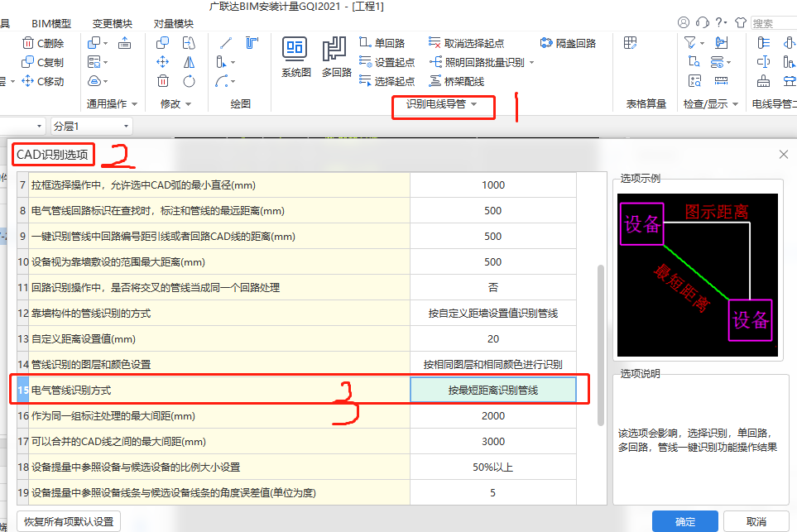Select the mirror tool in 修改 group
The width and height of the screenshot is (797, 532).
[189, 62]
